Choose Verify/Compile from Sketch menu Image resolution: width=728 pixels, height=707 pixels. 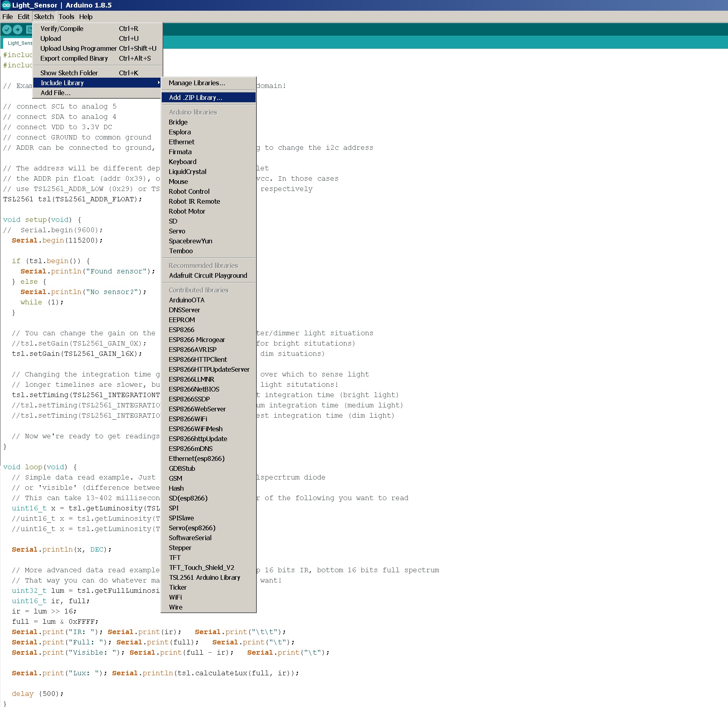click(97, 29)
